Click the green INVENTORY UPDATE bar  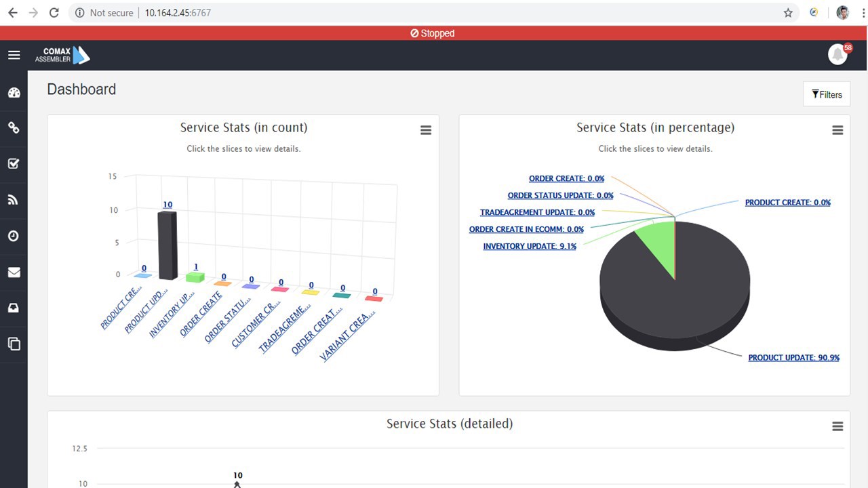pos(195,277)
